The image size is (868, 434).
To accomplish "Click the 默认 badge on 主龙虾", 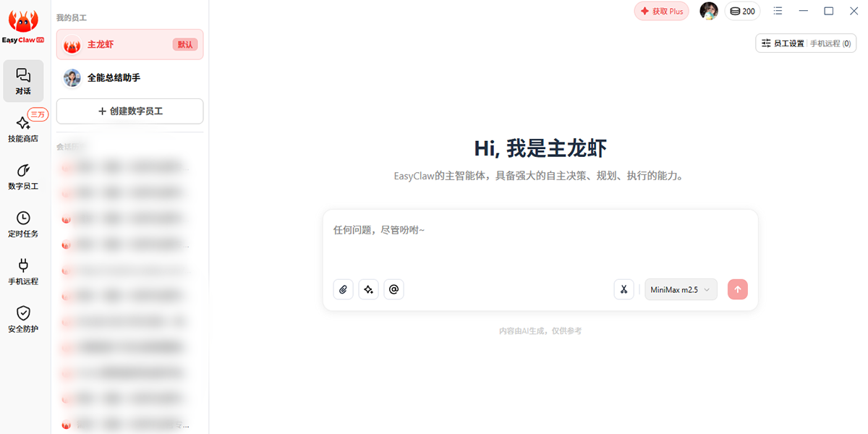I will [185, 44].
